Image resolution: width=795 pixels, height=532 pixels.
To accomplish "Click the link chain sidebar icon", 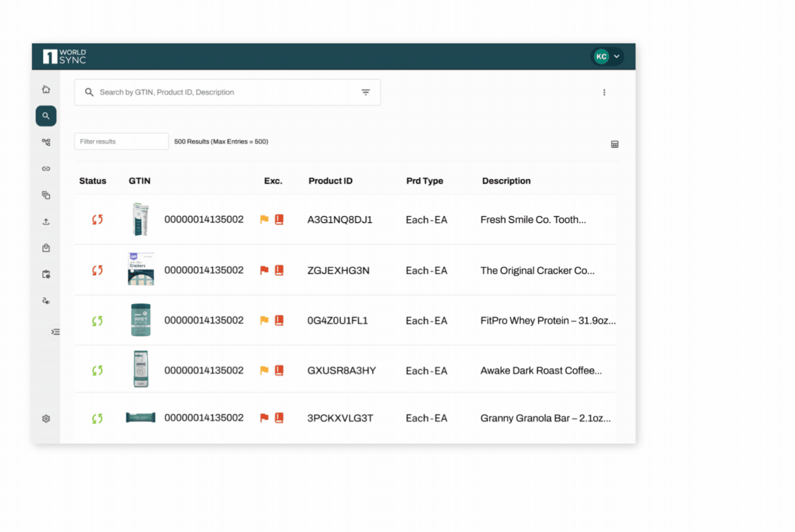I will (x=46, y=169).
